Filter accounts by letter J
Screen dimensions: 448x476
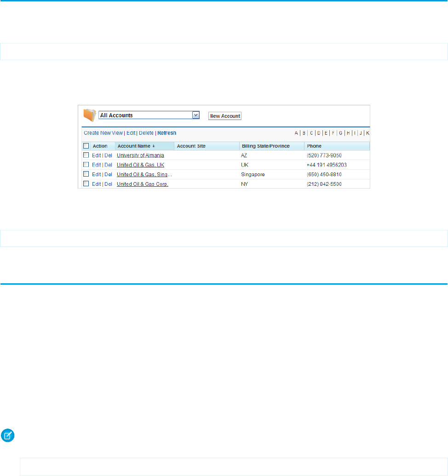pyautogui.click(x=361, y=133)
